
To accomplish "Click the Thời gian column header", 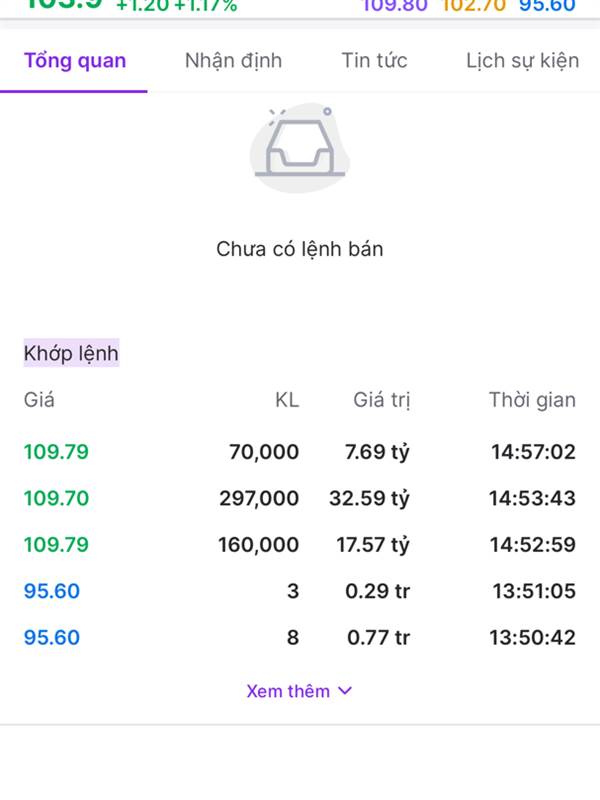I will (532, 400).
